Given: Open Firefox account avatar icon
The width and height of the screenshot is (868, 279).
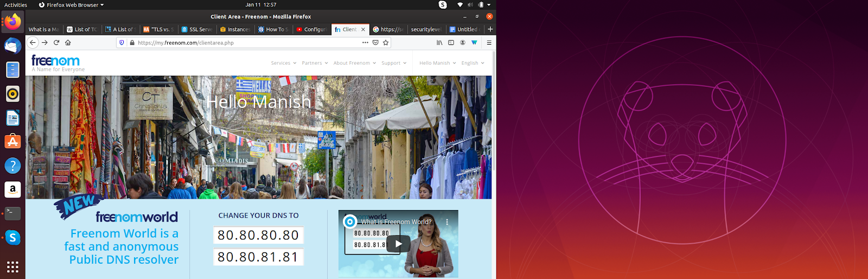Looking at the screenshot, I should pyautogui.click(x=463, y=42).
